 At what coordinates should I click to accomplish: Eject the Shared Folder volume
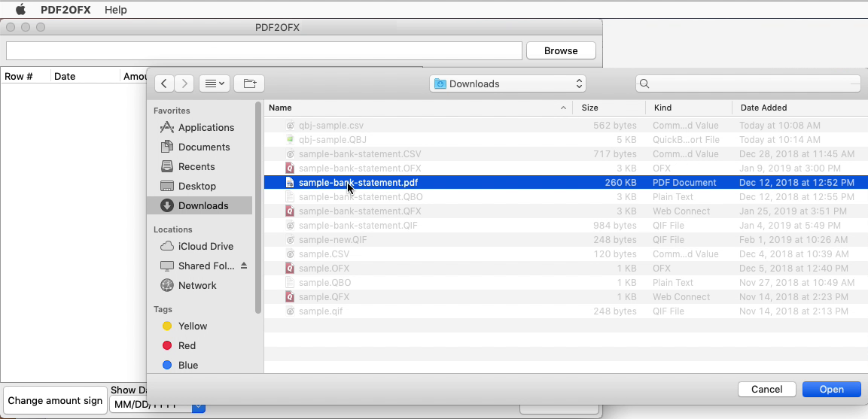[244, 266]
